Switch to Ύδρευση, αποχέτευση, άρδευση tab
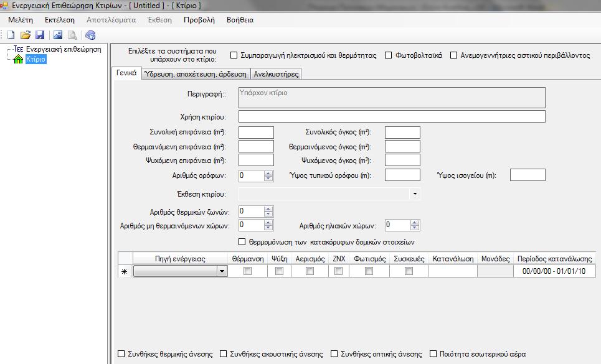This screenshot has width=601, height=364. (196, 74)
